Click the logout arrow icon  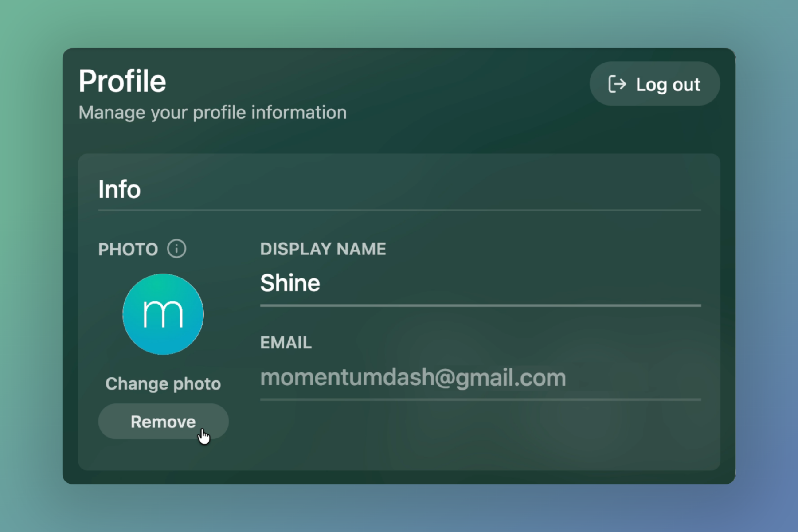617,84
